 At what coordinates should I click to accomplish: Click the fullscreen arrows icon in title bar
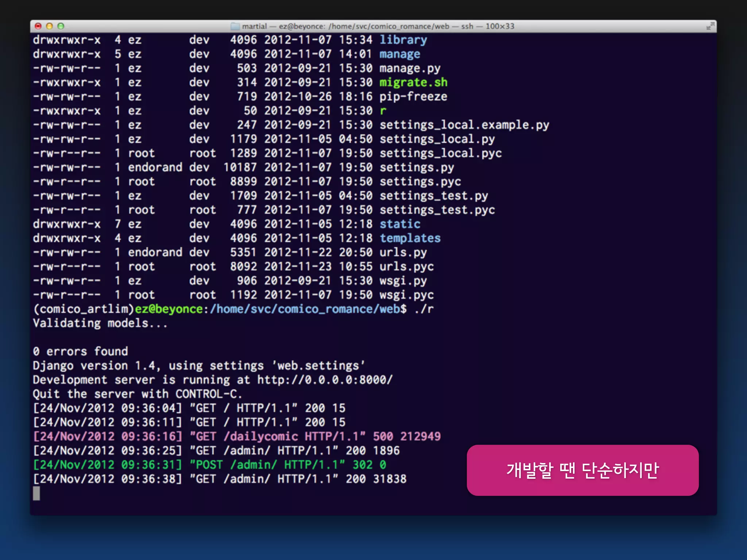tap(710, 26)
